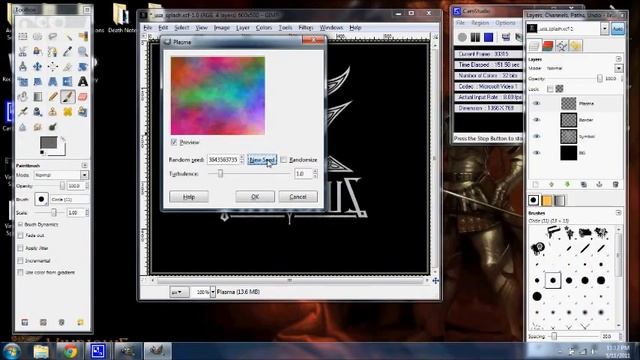Select the Align tool
This screenshot has width=640, height=360.
tap(53, 67)
